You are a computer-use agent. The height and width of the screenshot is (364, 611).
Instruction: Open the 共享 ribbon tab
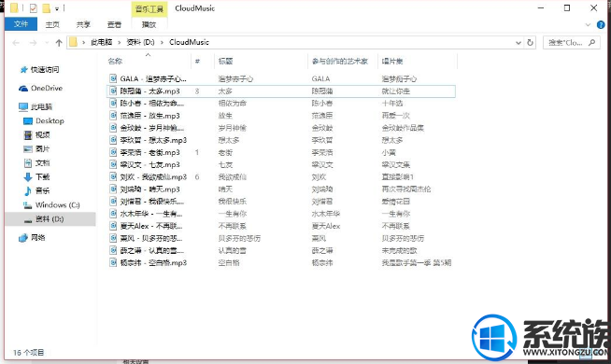tap(83, 24)
